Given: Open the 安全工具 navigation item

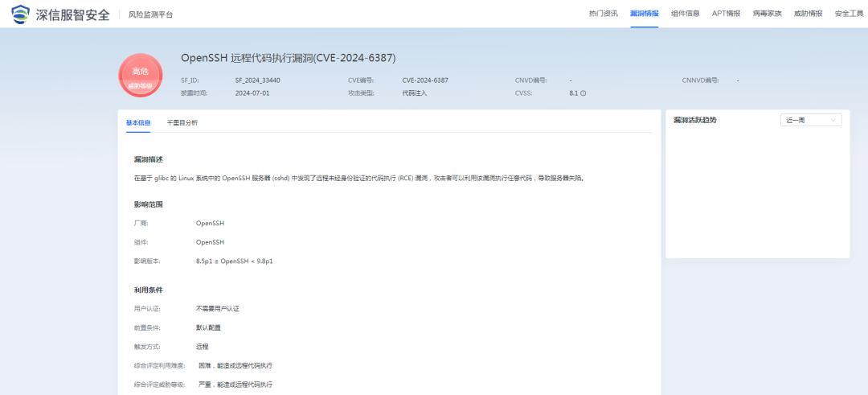Looking at the screenshot, I should [x=849, y=14].
